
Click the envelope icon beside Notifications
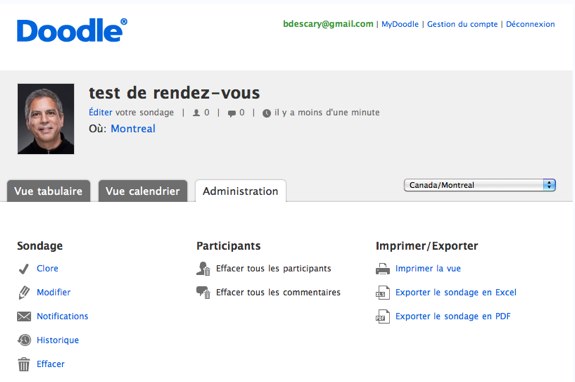[24, 316]
